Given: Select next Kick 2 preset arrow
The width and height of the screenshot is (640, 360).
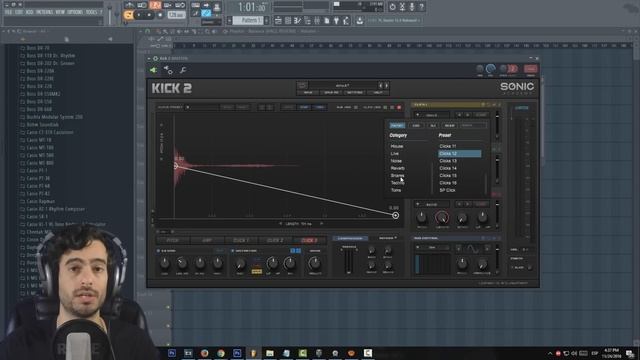Looking at the screenshot, I should (x=387, y=86).
